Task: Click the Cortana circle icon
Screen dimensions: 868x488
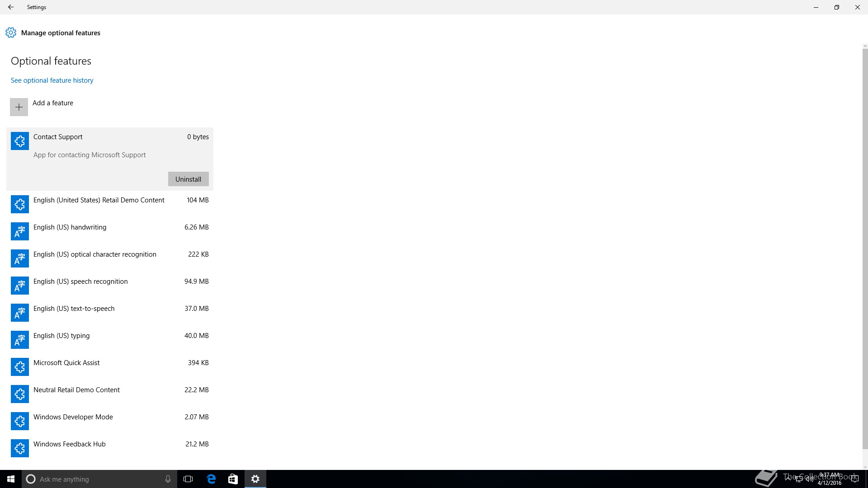Action: [x=31, y=479]
